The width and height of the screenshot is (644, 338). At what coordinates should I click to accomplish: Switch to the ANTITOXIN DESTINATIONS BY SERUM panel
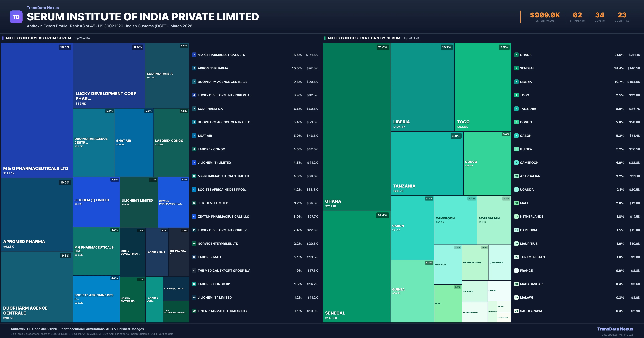coord(364,38)
